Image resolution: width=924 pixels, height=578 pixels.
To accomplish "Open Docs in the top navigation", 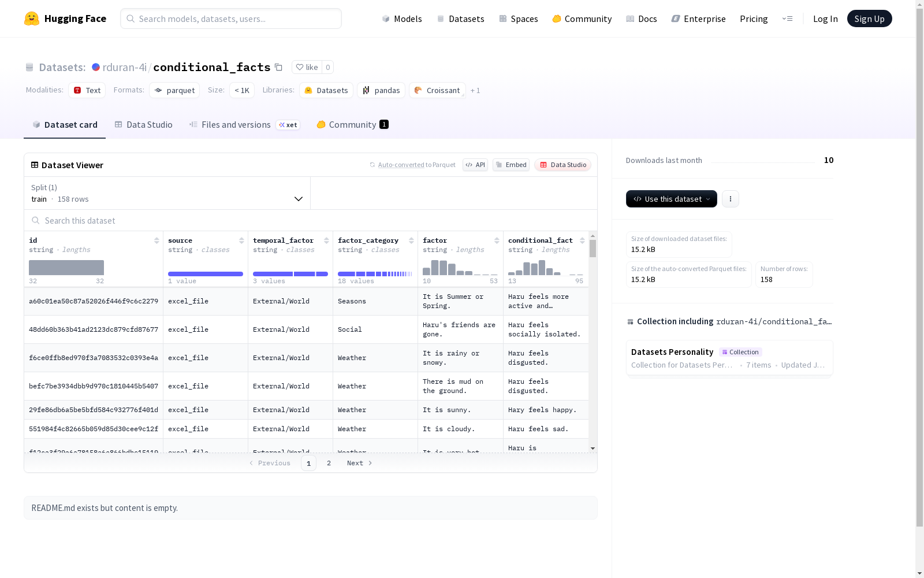I will 642,18.
